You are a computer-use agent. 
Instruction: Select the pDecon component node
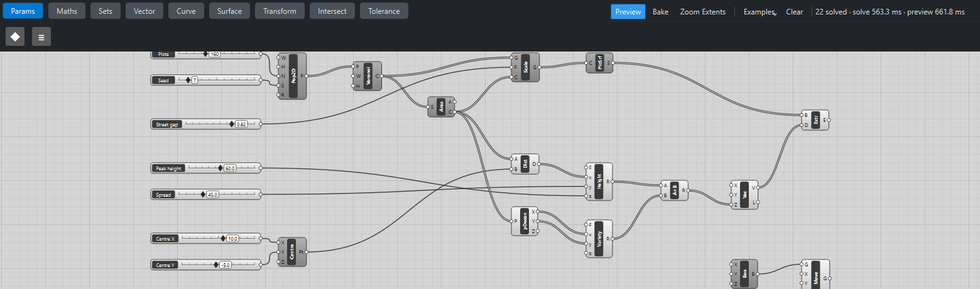pos(525,221)
